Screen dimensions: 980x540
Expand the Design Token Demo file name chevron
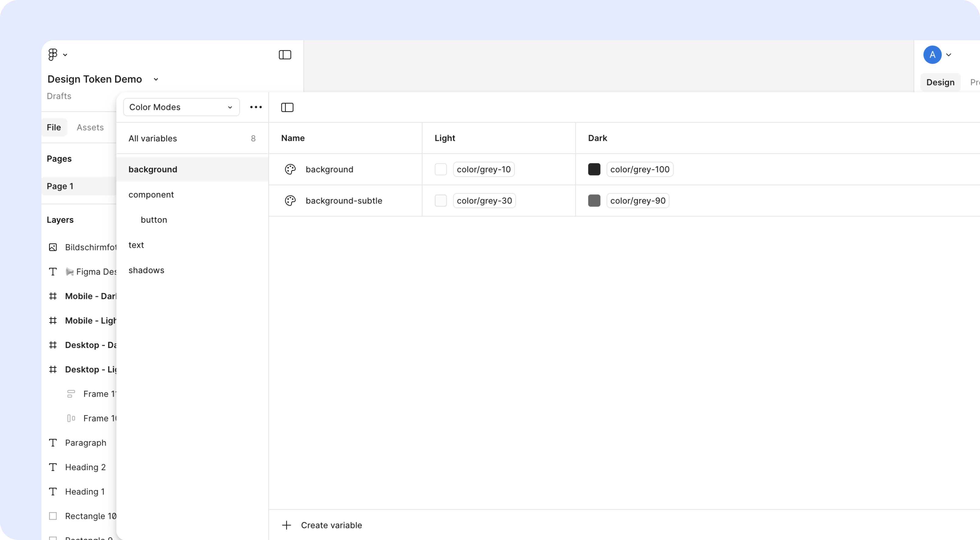(x=156, y=79)
